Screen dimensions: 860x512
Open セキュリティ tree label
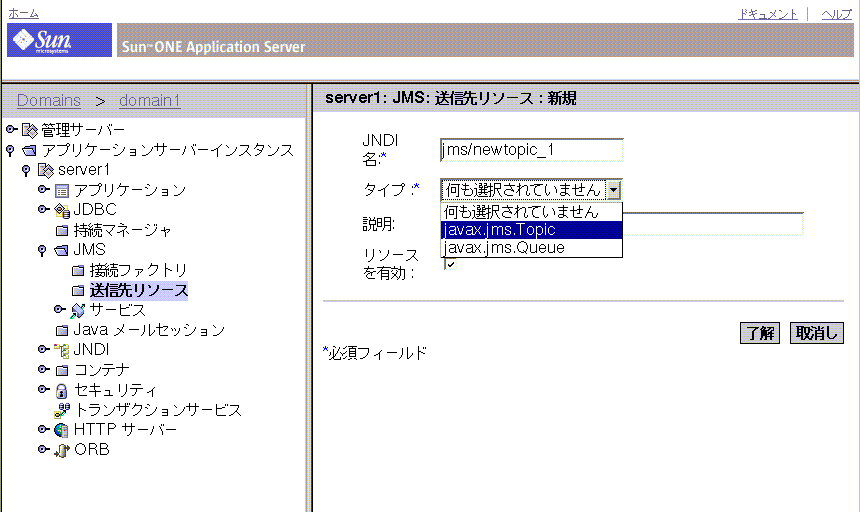tap(115, 390)
